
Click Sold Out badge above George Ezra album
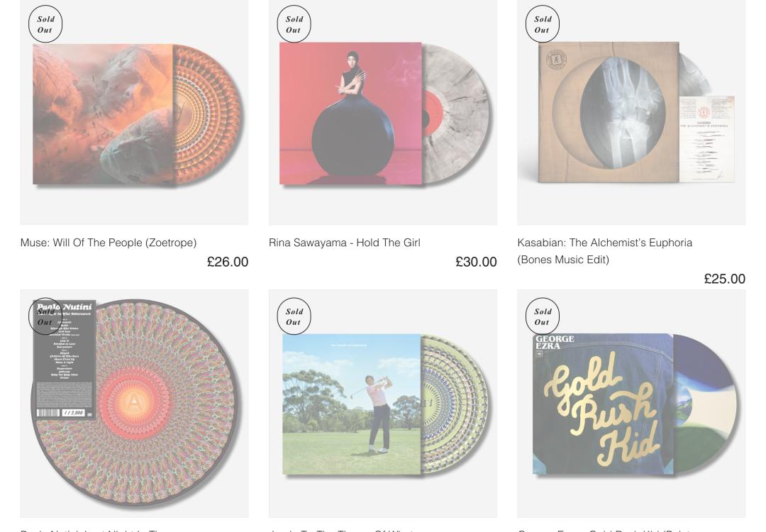(x=543, y=316)
